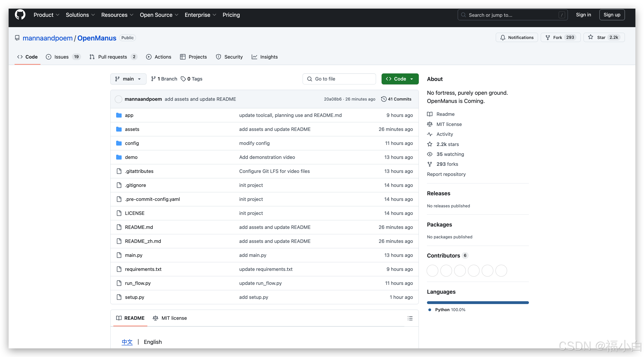
Task: Click the first contributor avatar
Action: coord(432,270)
